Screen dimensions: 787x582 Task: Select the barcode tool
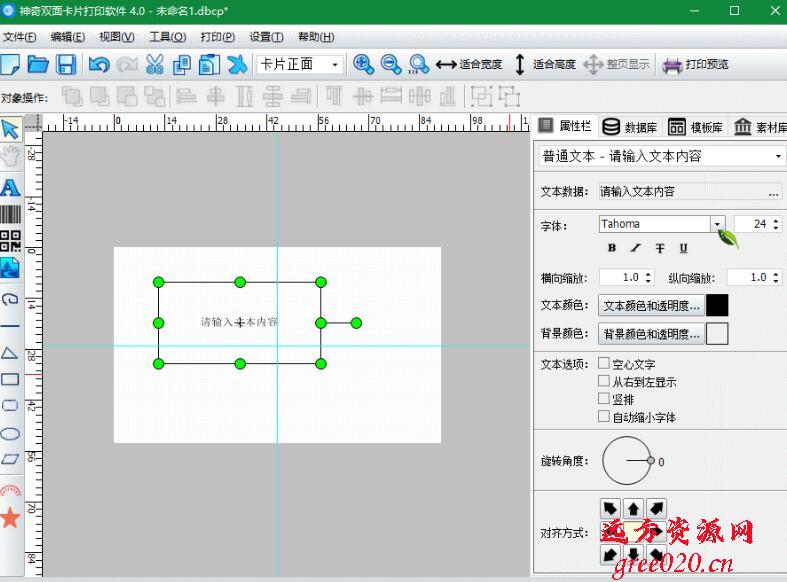coord(10,214)
